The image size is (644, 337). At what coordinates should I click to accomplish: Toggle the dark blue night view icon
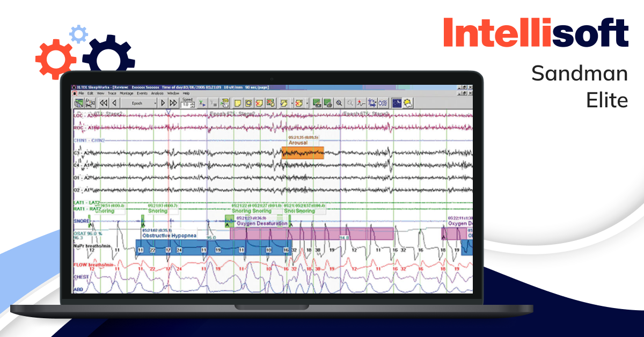(x=397, y=102)
